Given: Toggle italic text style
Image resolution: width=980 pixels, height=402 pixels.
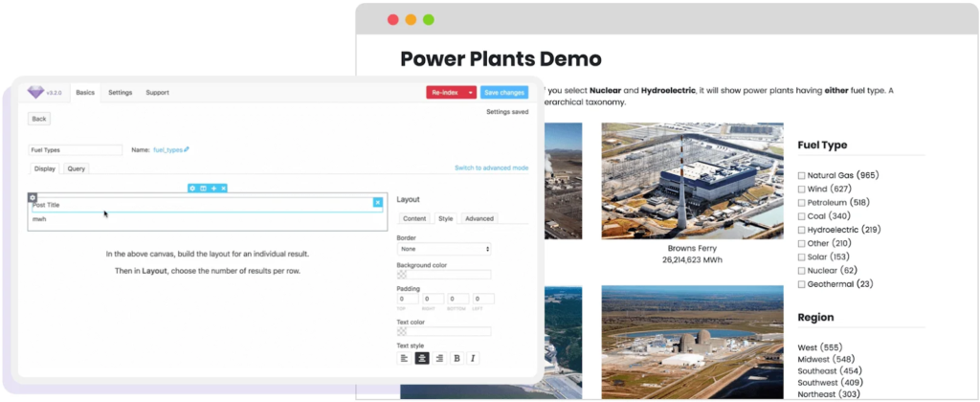Looking at the screenshot, I should [473, 358].
